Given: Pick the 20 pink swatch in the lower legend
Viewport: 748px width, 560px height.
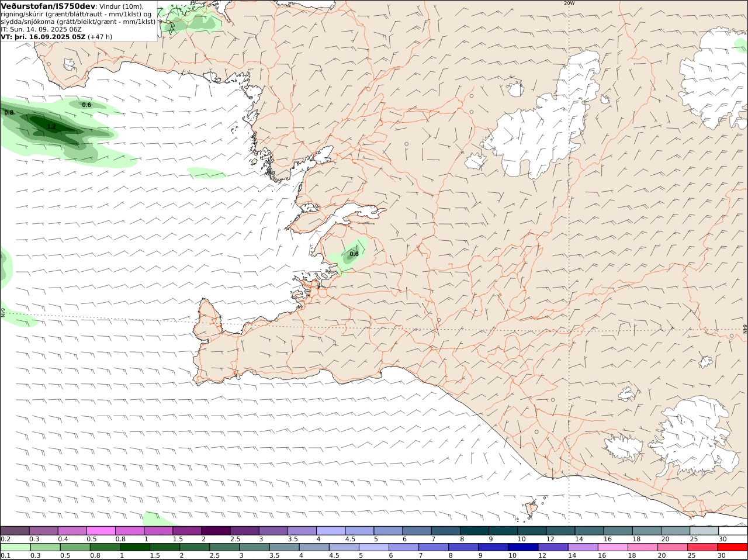Looking at the screenshot, I should (x=672, y=547).
